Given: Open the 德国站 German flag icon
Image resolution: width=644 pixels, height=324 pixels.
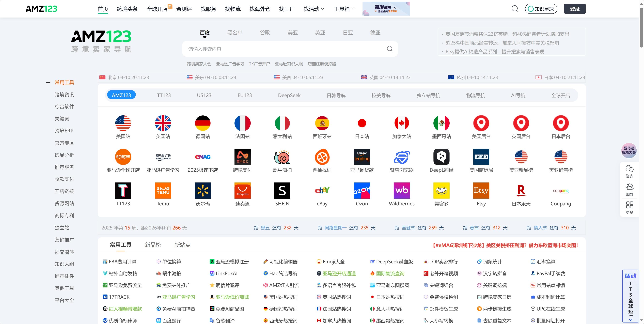Looking at the screenshot, I should (203, 123).
